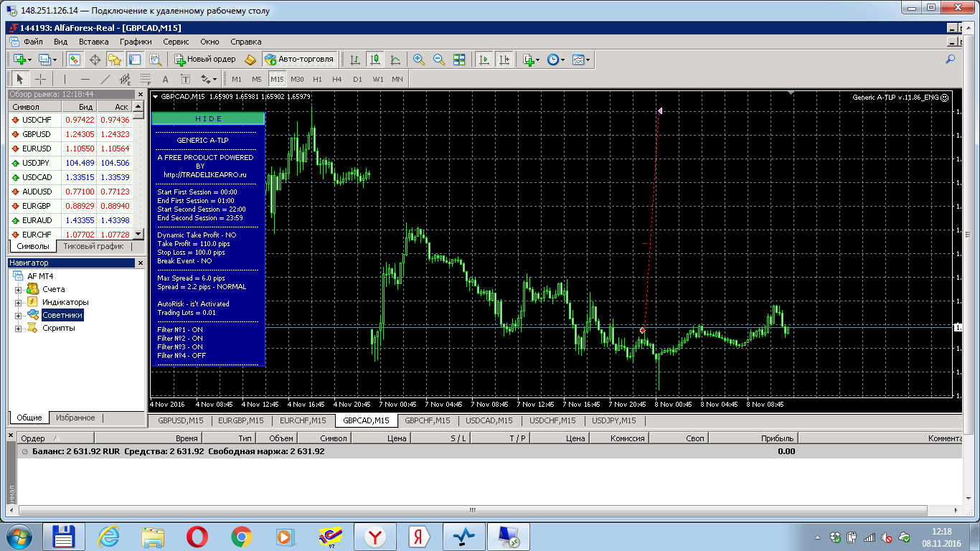Image resolution: width=980 pixels, height=551 pixels.
Task: Sort Market Watch by Символ header
Action: (x=36, y=106)
